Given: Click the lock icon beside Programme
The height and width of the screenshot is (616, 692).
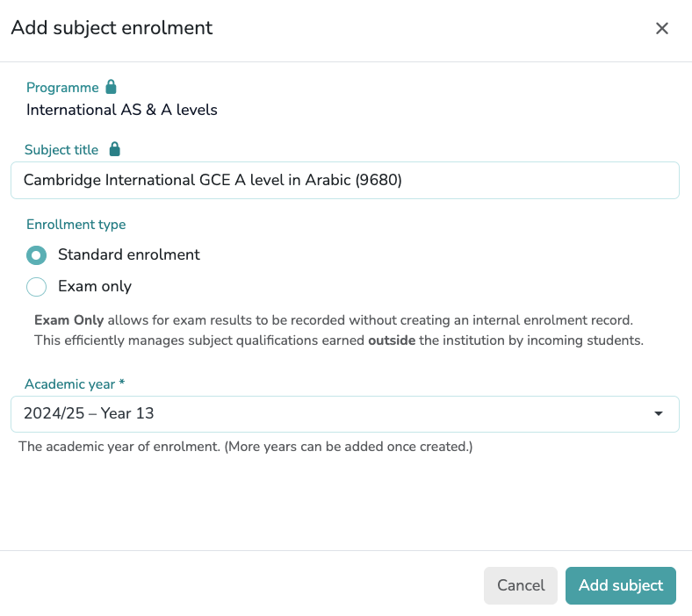Looking at the screenshot, I should 111,87.
